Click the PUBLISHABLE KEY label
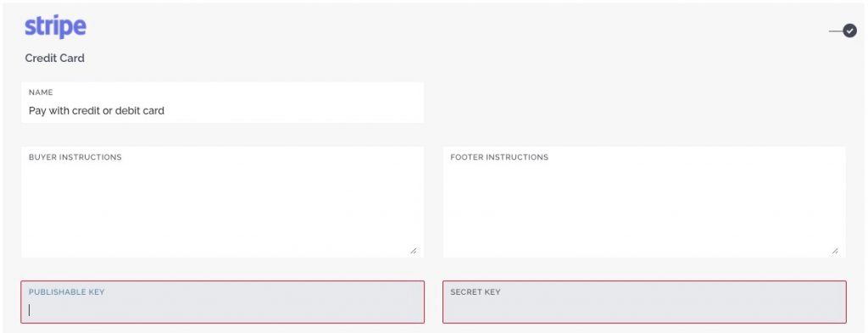 point(66,291)
